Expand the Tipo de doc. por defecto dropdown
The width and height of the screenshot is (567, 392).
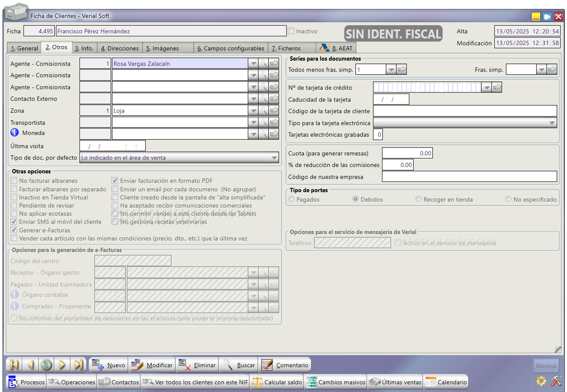(274, 158)
